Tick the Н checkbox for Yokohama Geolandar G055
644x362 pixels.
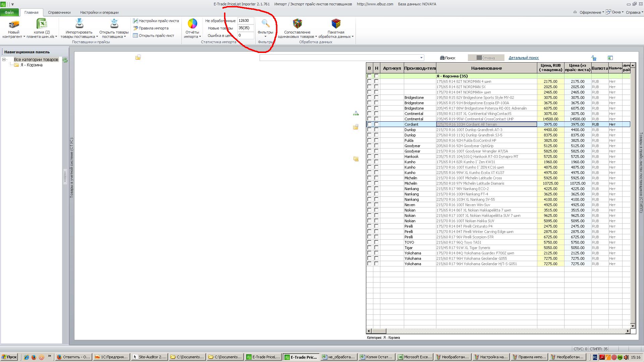click(x=376, y=258)
